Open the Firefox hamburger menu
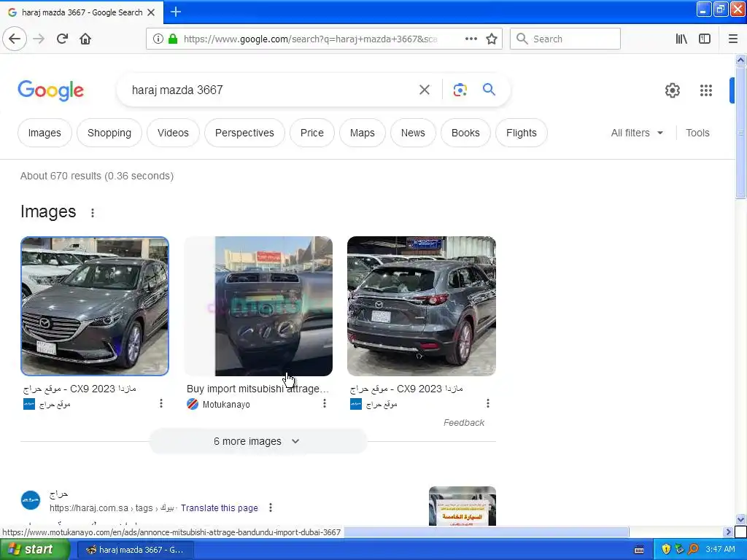Viewport: 747px width, 560px height. (x=732, y=39)
